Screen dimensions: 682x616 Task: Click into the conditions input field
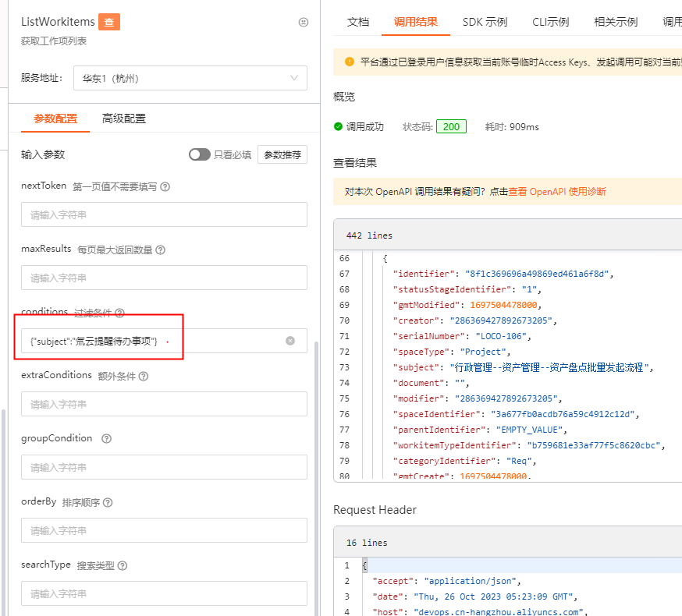(x=164, y=341)
